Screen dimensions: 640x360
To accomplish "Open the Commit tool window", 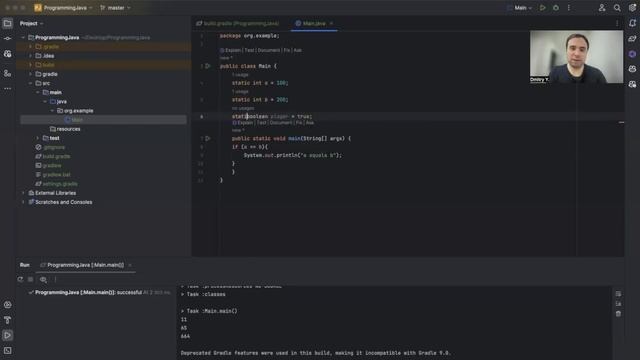I will click(x=7, y=38).
